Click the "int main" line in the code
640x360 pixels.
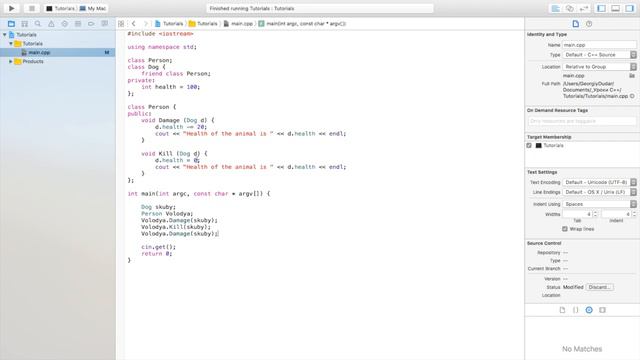199,193
